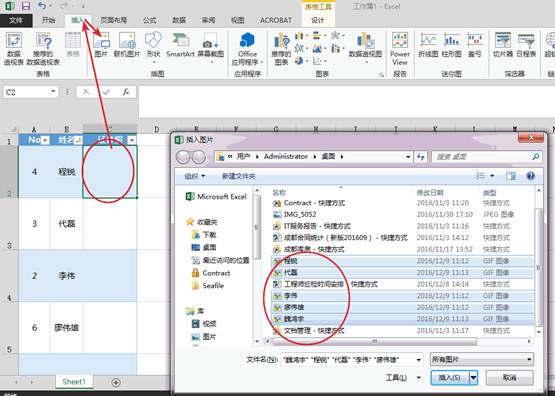Open the PivotChart (数据透视图) tool
Screen dimensions: 555x396
pyautogui.click(x=365, y=48)
